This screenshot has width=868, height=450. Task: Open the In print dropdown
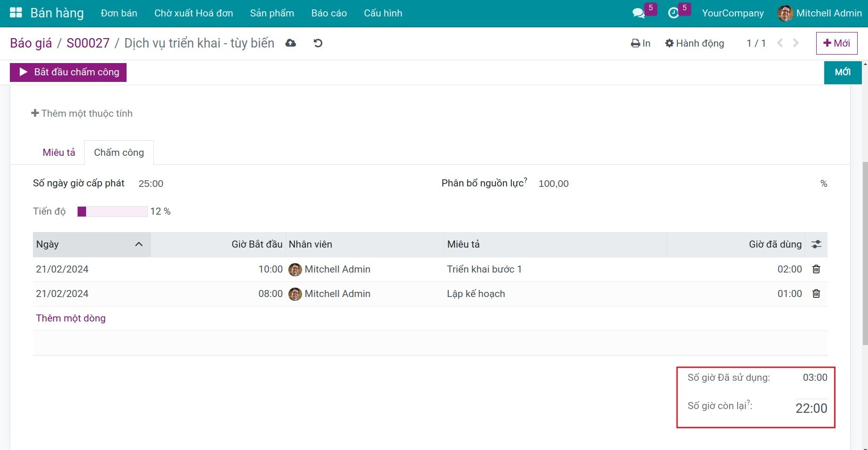pos(640,43)
